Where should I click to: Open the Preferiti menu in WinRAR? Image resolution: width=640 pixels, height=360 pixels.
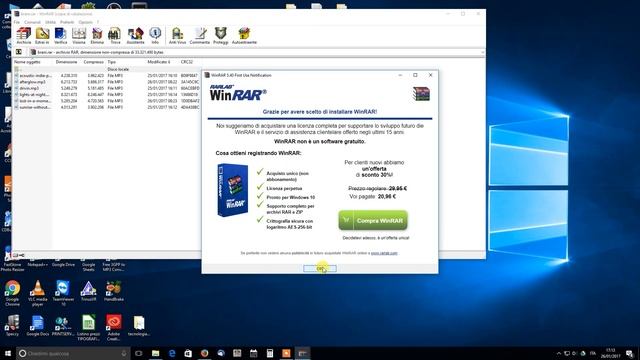pos(67,22)
